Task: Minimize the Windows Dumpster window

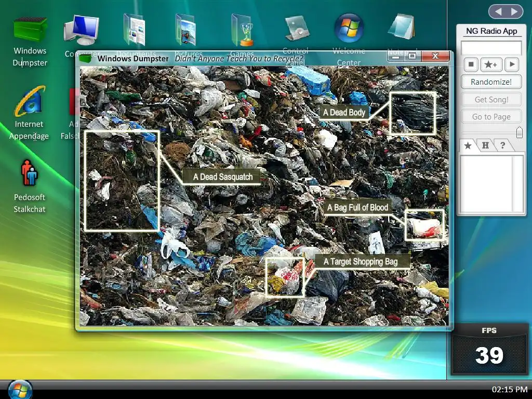Action: [395, 56]
